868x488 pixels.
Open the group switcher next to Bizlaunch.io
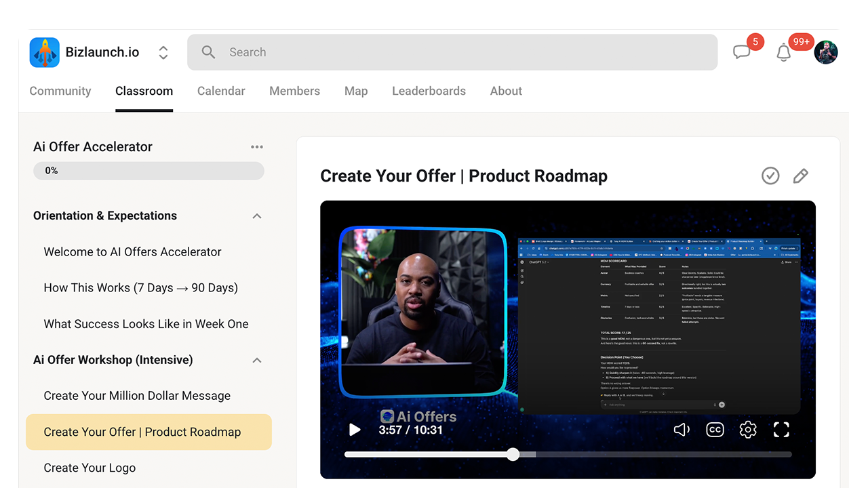point(163,52)
